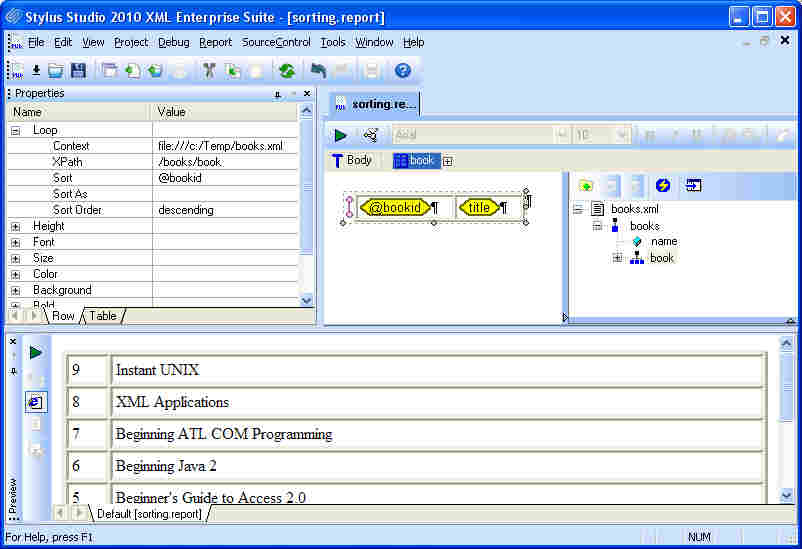Click the Save file toolbar icon
Screen dimensions: 802x549
coord(77,71)
